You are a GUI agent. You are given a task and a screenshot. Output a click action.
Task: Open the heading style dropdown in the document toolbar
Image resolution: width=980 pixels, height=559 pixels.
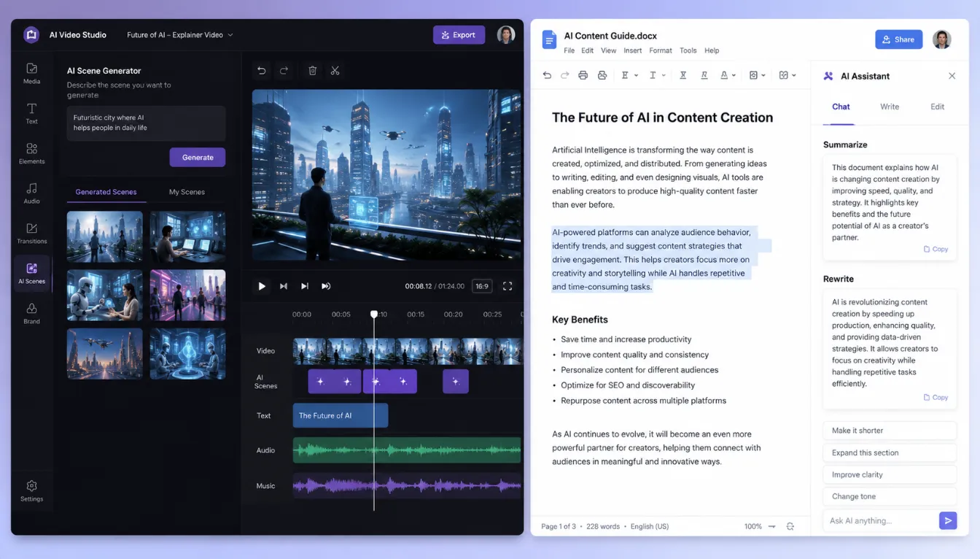coord(629,75)
